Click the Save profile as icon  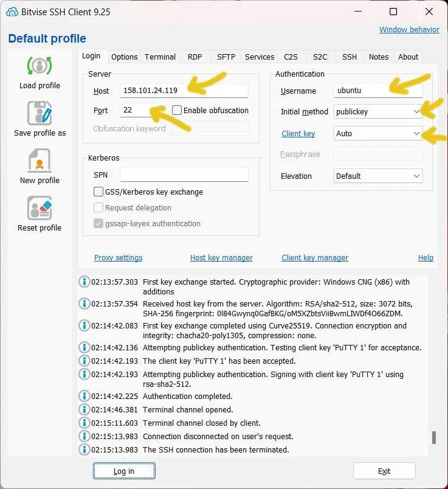click(40, 113)
